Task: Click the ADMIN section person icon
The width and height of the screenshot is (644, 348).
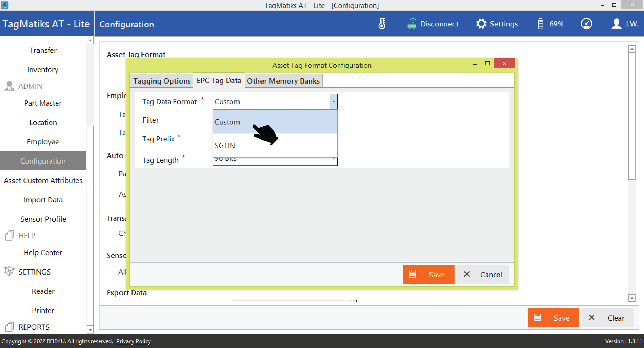Action: coord(10,86)
